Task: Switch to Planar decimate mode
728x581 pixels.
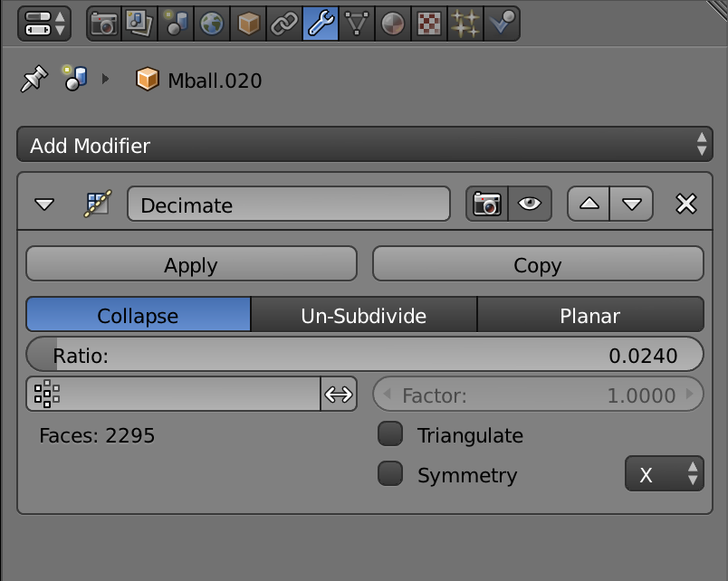Action: (589, 316)
